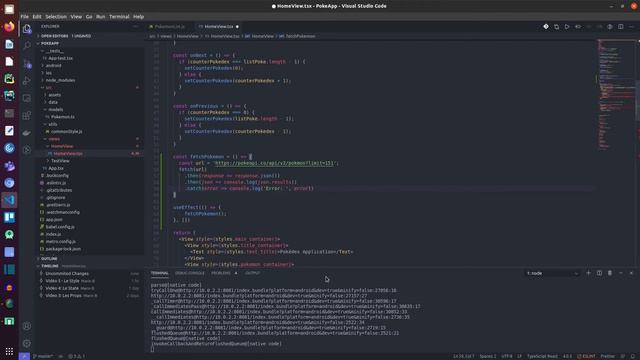This screenshot has height=360, width=640.
Task: Collapse the models folder
Action: (x=56, y=109)
